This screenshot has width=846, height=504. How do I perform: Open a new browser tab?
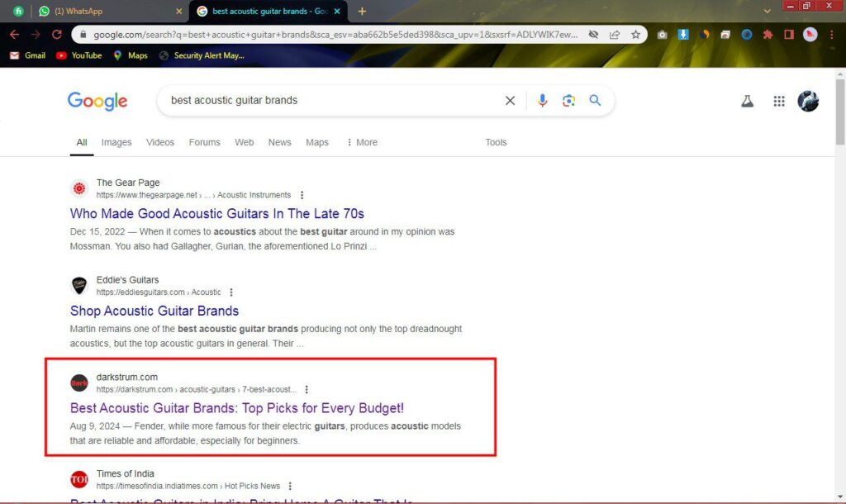pos(362,11)
